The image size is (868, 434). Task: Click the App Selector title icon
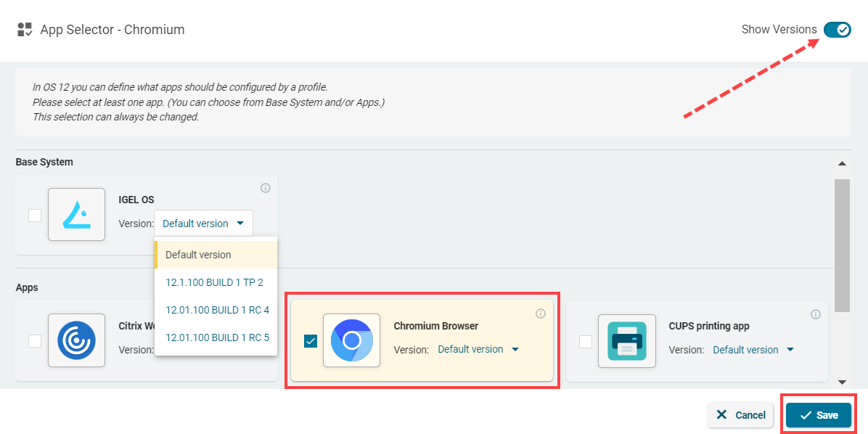click(25, 30)
